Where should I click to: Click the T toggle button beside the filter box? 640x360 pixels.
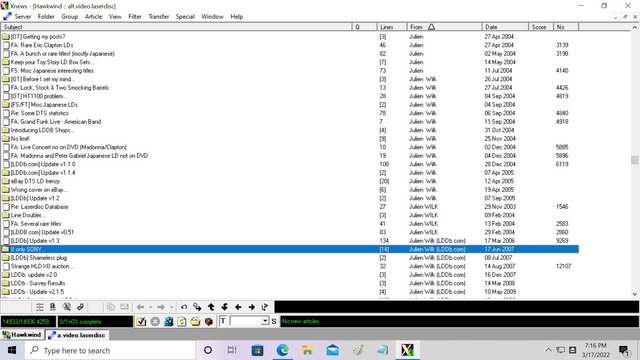click(223, 321)
